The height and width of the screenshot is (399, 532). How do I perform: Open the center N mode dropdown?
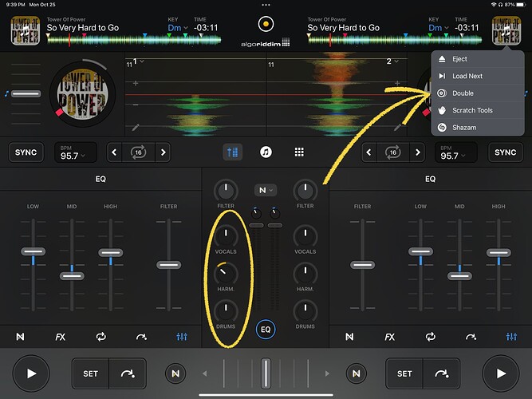266,190
